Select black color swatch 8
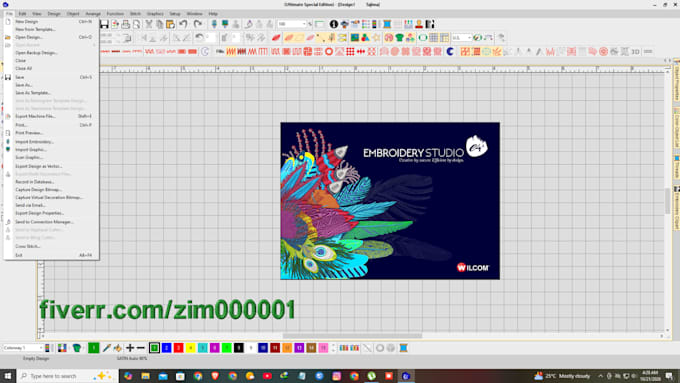Screen dimensions: 680x383 (239, 348)
